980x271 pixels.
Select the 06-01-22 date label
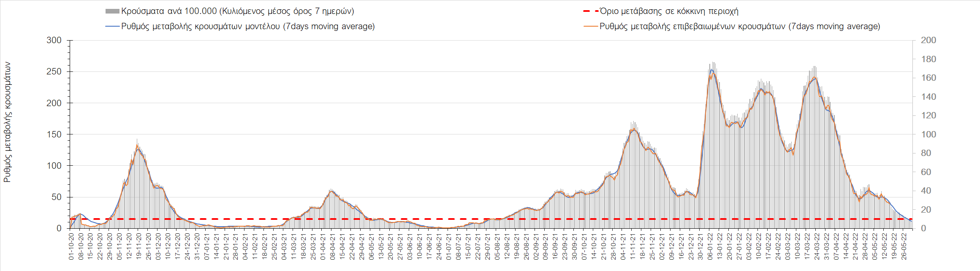click(710, 246)
